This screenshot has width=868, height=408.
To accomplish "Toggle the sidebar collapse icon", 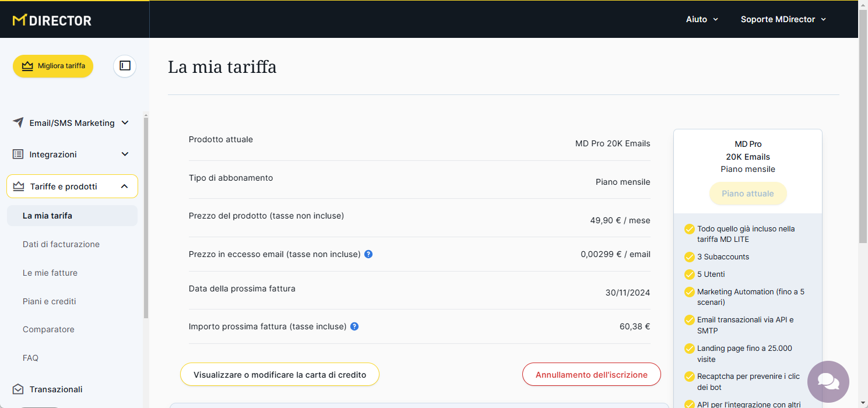I will pos(125,66).
